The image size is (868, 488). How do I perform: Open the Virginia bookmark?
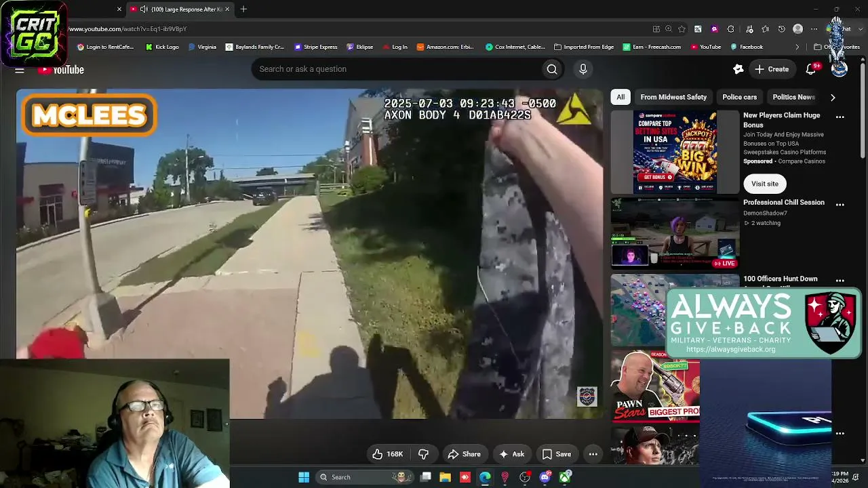tap(203, 47)
